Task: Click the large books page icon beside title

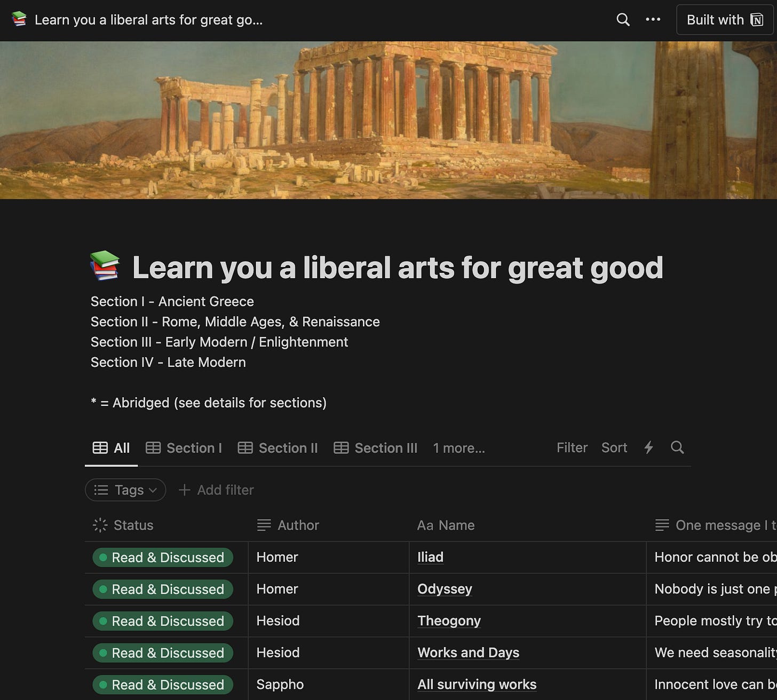Action: tap(105, 266)
